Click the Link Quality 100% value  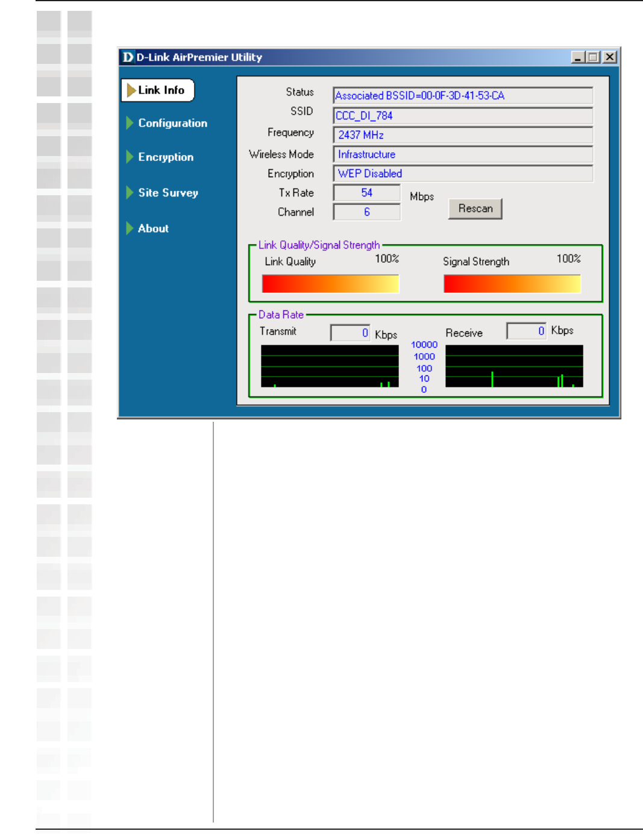(x=387, y=259)
